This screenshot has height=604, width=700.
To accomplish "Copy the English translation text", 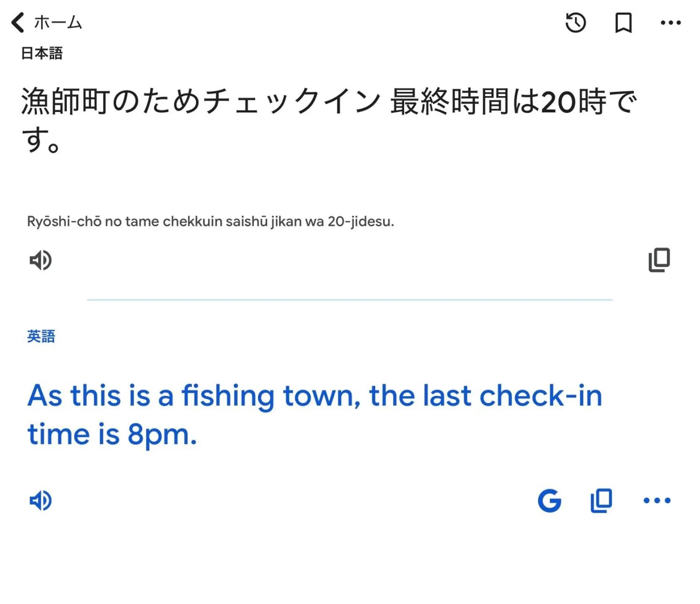I will [x=600, y=500].
